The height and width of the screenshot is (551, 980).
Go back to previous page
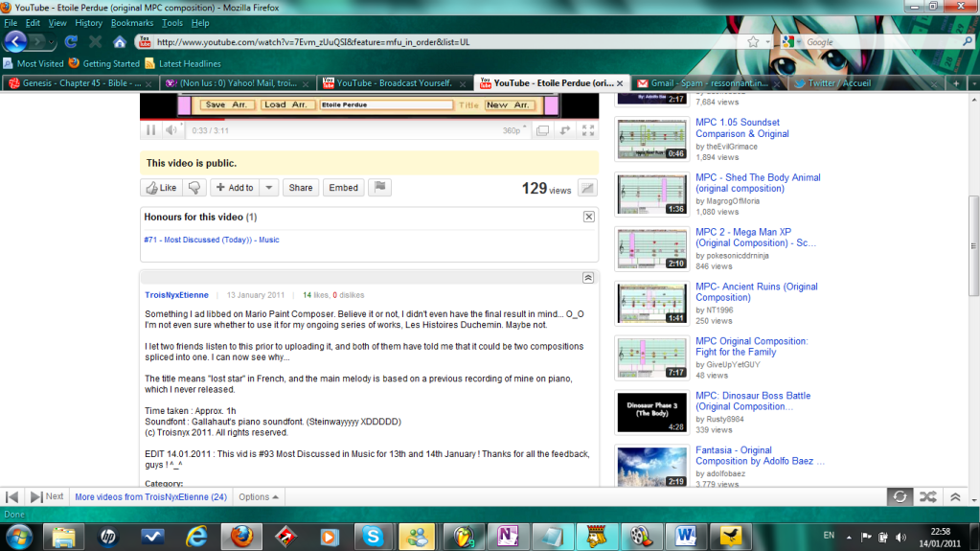(15, 42)
